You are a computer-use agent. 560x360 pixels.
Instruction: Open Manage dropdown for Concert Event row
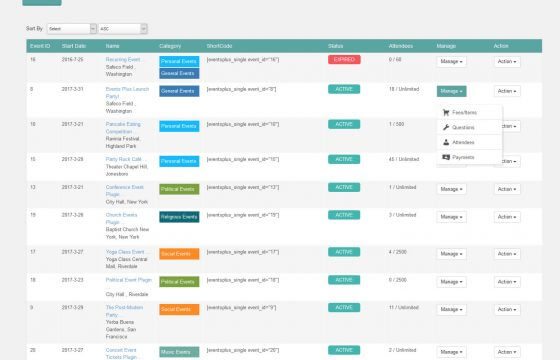(451, 352)
